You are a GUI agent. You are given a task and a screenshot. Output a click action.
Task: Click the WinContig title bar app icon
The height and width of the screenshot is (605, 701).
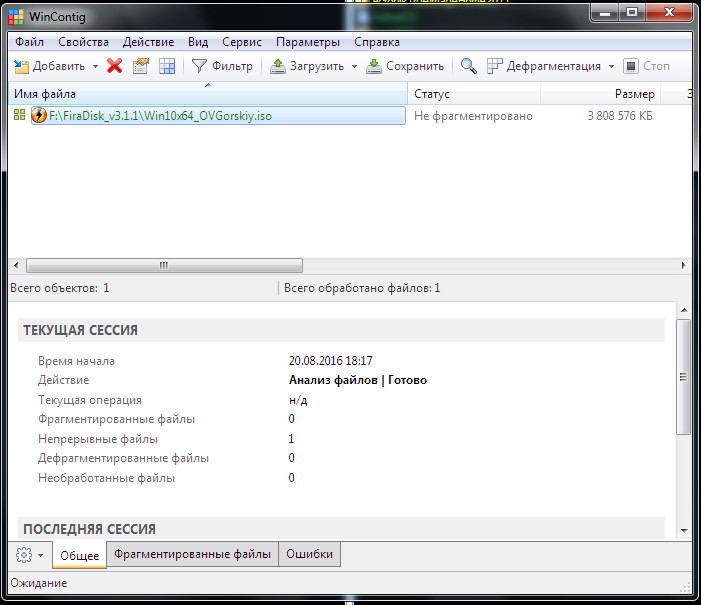click(x=16, y=17)
